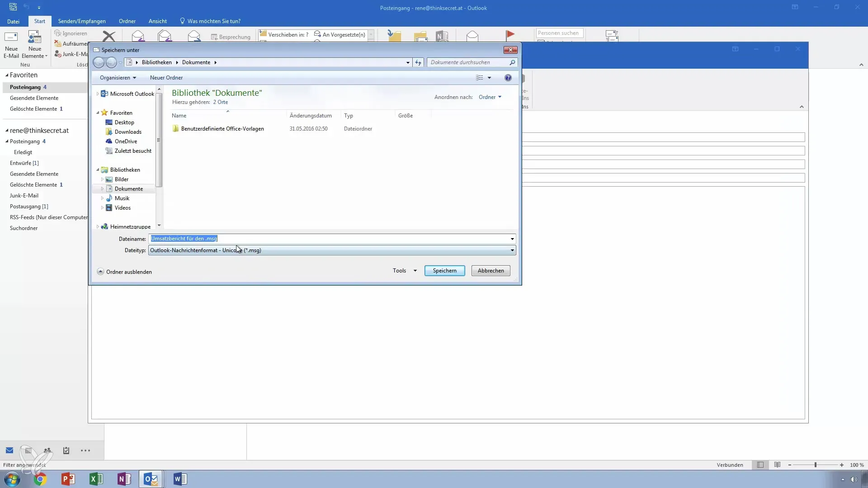Click the Speichern button
This screenshot has height=488, width=868.
pos(444,271)
